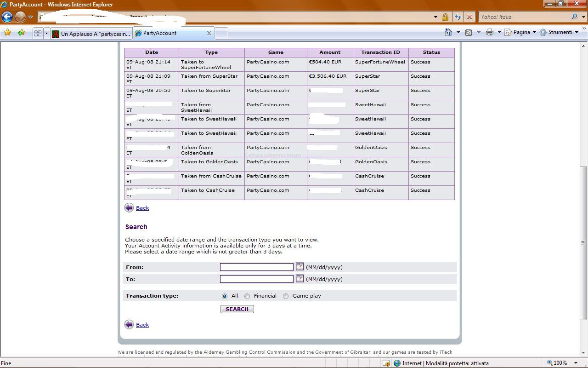Click the From date input field
The width and height of the screenshot is (588, 368).
pyautogui.click(x=256, y=267)
